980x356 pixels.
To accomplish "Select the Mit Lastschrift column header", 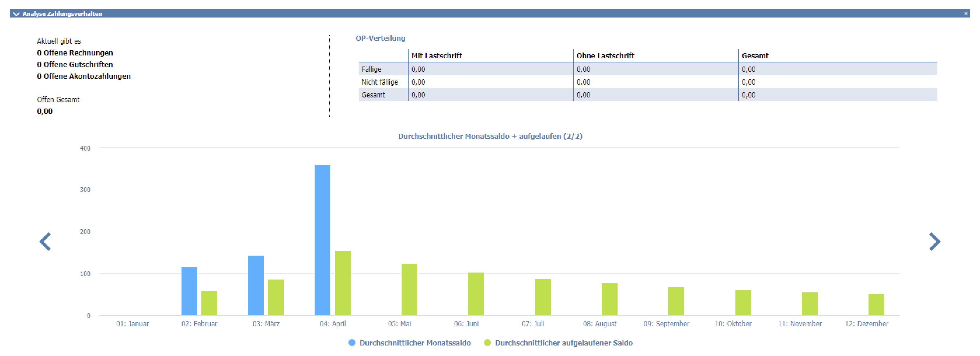I will click(x=436, y=55).
